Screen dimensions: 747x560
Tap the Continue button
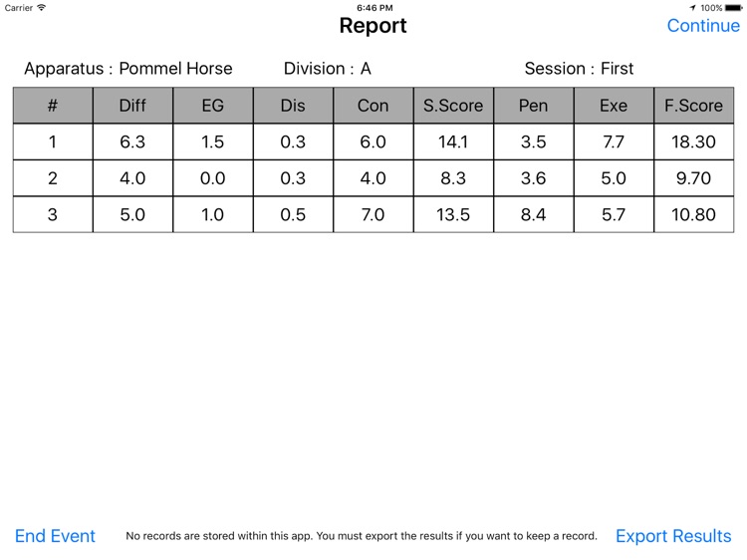tap(703, 26)
